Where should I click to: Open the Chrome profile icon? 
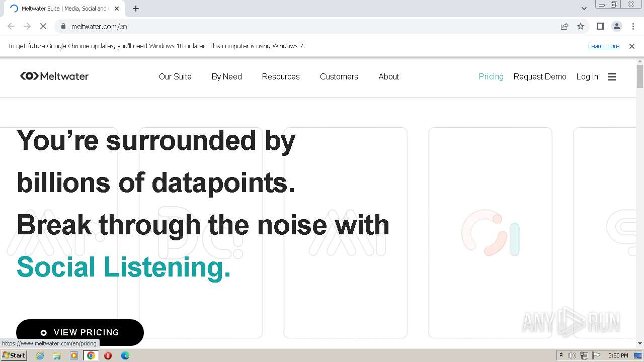pyautogui.click(x=616, y=26)
